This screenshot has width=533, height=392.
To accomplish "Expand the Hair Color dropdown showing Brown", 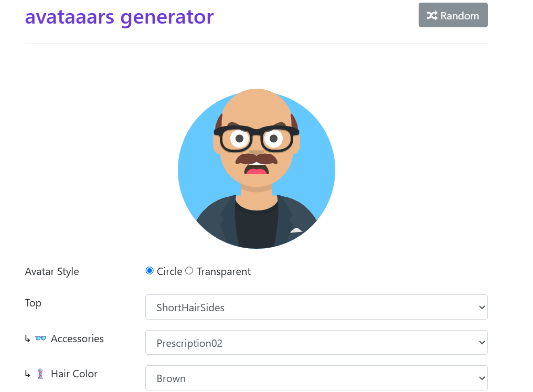I will tap(316, 378).
